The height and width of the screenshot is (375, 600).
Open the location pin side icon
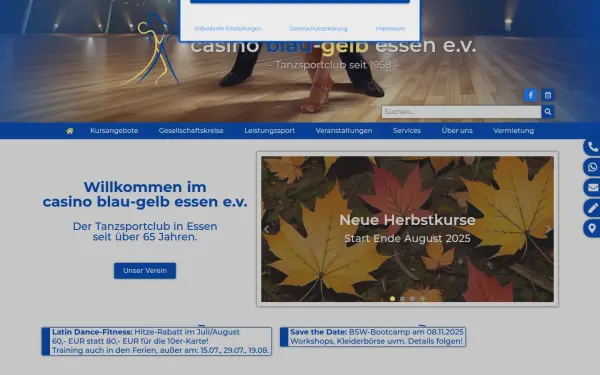[x=592, y=228]
